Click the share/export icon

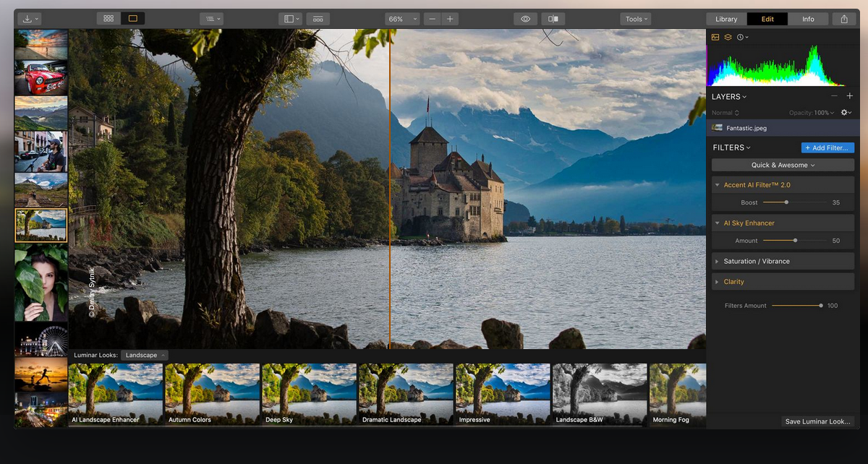[844, 20]
